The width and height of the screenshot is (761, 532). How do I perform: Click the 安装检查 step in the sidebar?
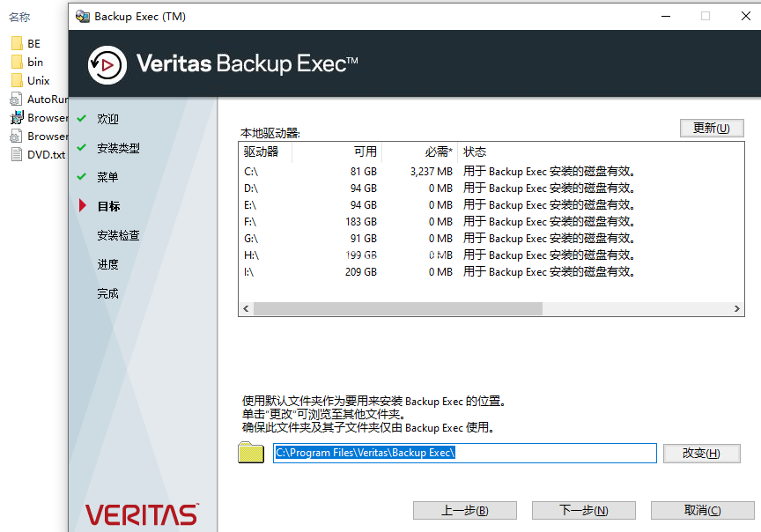click(x=118, y=235)
